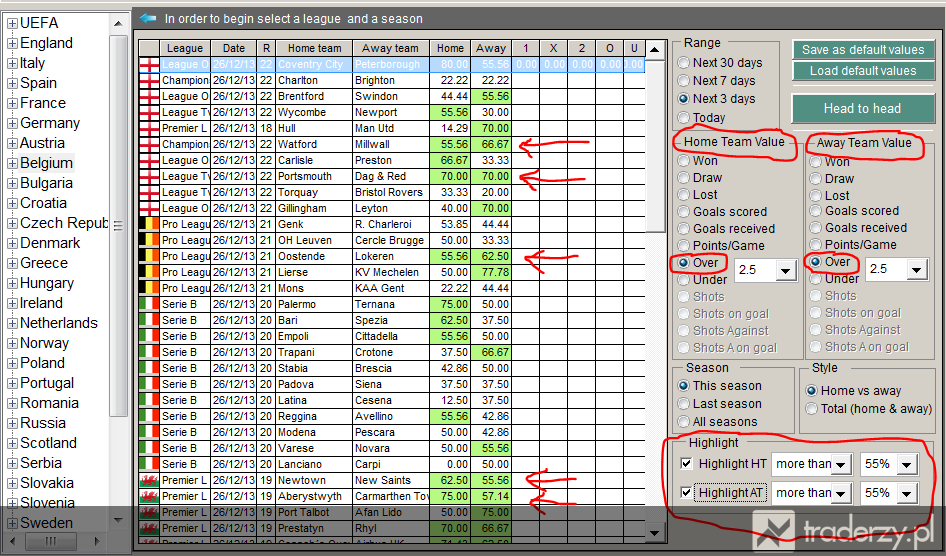Expand the France tree node
Screen dimensions: 946x556
coord(11,103)
